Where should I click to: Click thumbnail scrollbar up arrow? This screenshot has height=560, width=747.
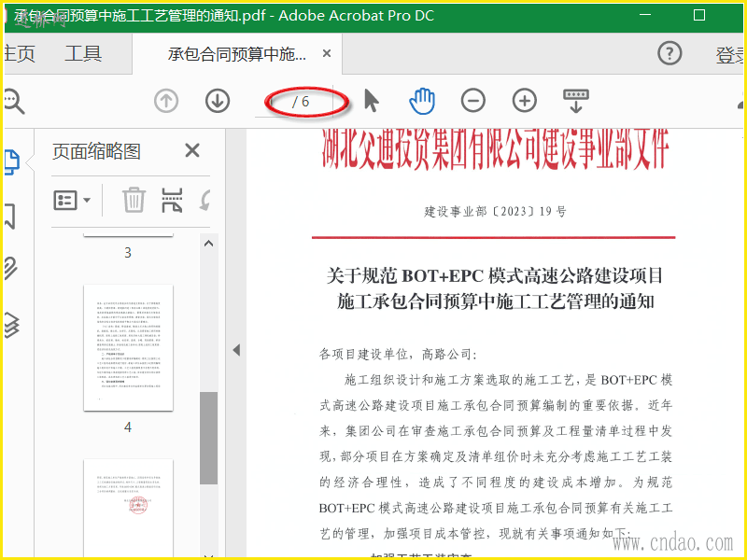(208, 244)
